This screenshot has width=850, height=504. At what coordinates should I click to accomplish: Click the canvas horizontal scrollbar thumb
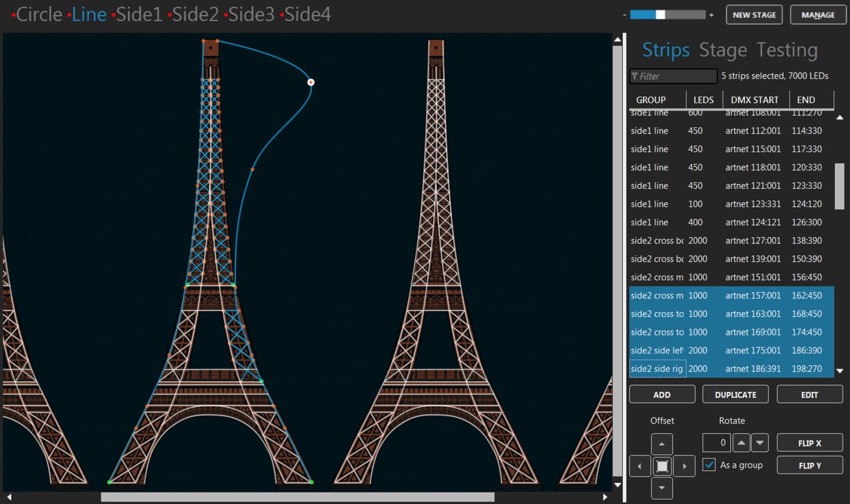[297, 497]
